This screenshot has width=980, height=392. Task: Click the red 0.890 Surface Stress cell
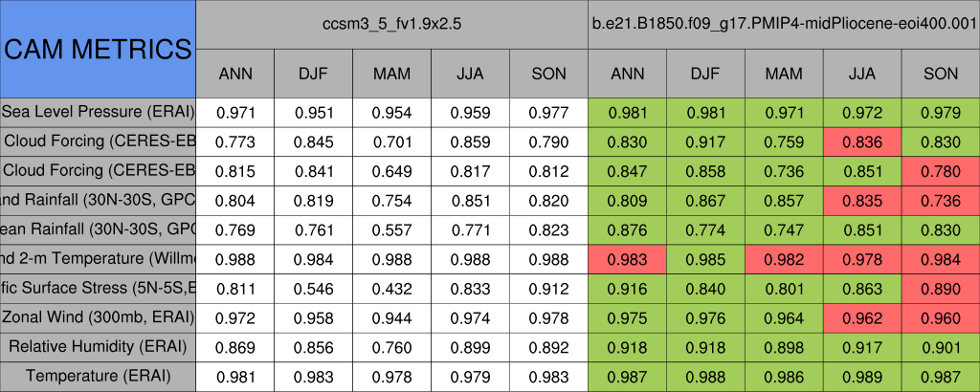coord(941,288)
